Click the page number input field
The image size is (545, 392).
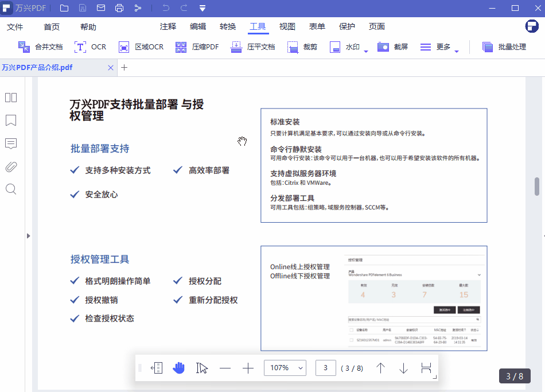325,367
